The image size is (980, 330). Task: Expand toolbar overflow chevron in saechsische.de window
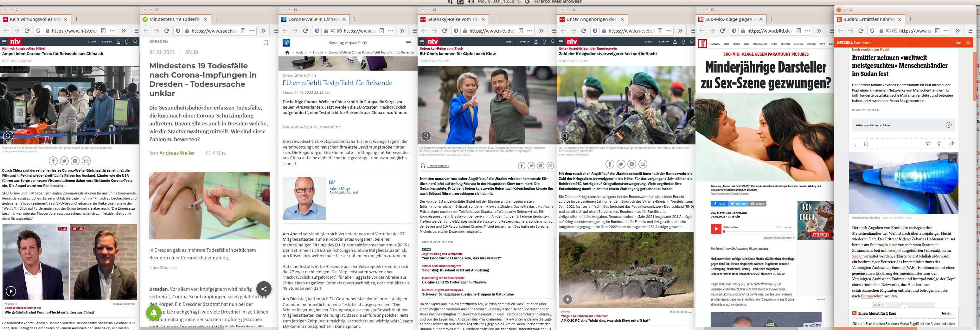[x=263, y=31]
